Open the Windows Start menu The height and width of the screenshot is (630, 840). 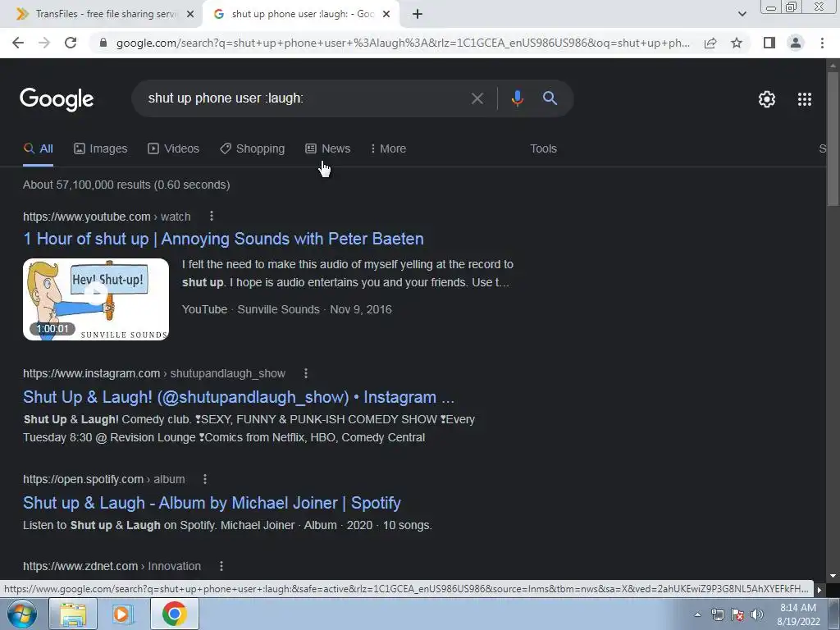pyautogui.click(x=22, y=614)
